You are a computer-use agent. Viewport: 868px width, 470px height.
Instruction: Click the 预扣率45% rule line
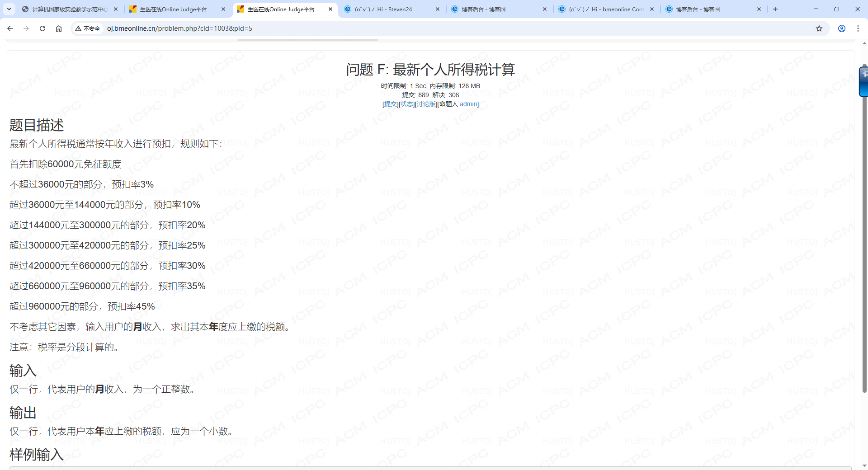click(82, 306)
